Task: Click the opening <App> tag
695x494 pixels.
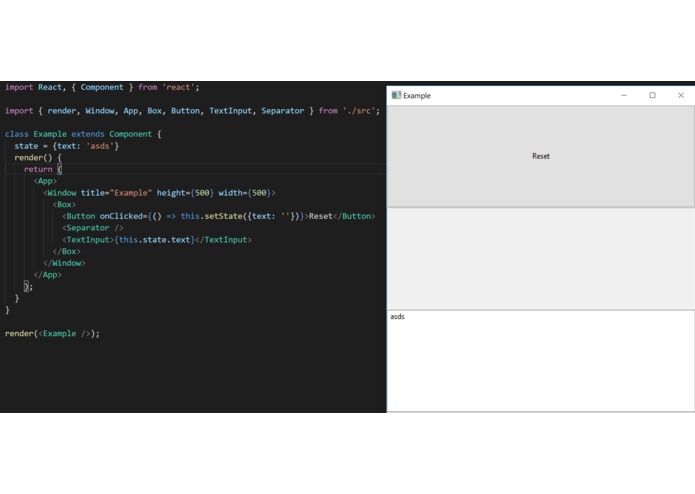Action: pyautogui.click(x=45, y=181)
